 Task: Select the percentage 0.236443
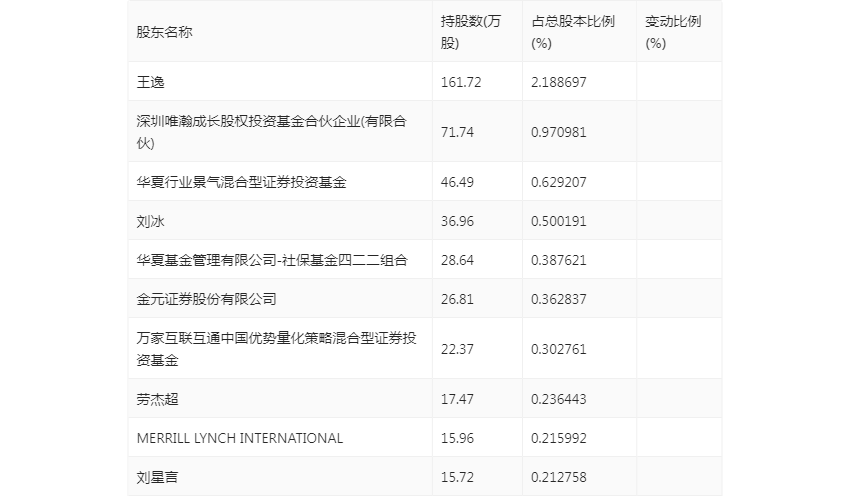(x=558, y=398)
